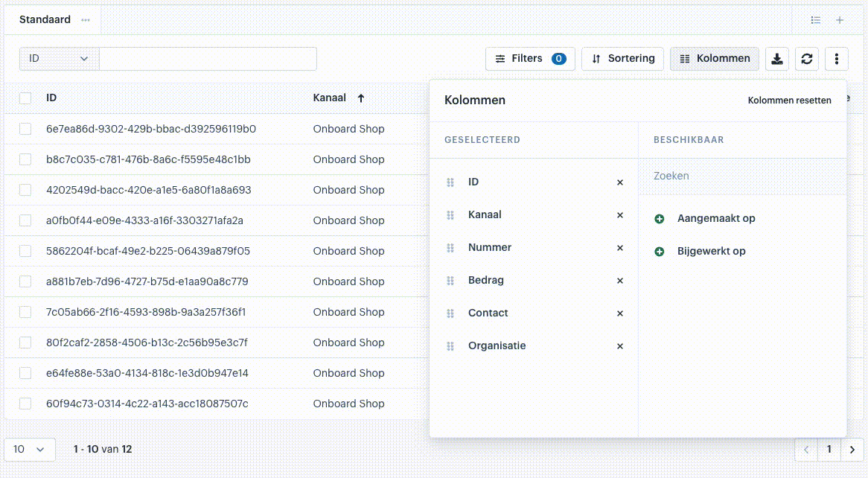Go to the next page arrow
This screenshot has height=478, width=868.
pyautogui.click(x=852, y=449)
